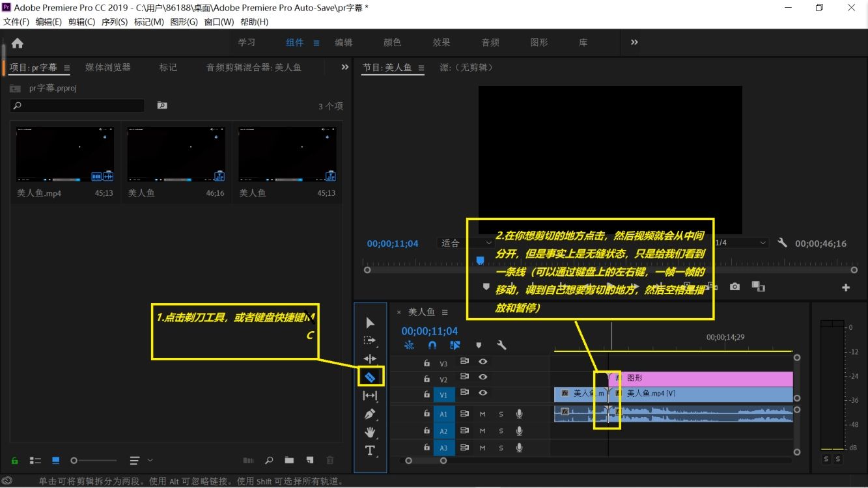Select the Razor tool

coord(370,377)
